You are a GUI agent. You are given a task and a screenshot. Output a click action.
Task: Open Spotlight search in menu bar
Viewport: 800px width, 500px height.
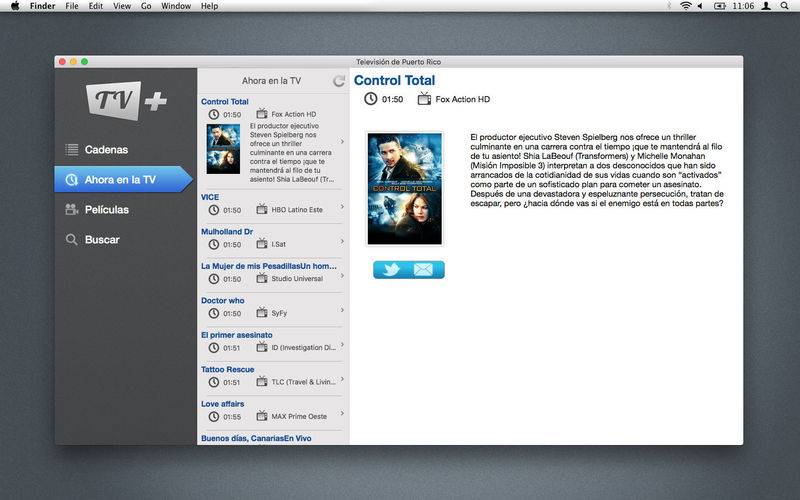pyautogui.click(x=785, y=6)
